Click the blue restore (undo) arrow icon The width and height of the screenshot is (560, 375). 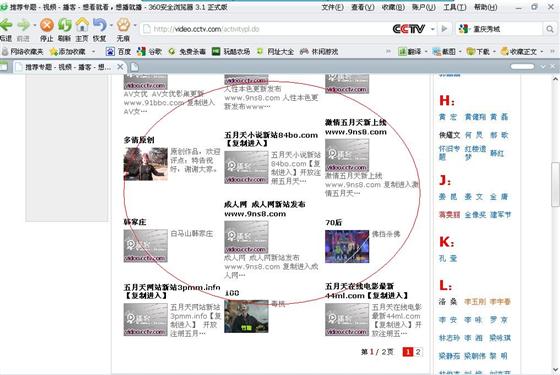pyautogui.click(x=100, y=25)
